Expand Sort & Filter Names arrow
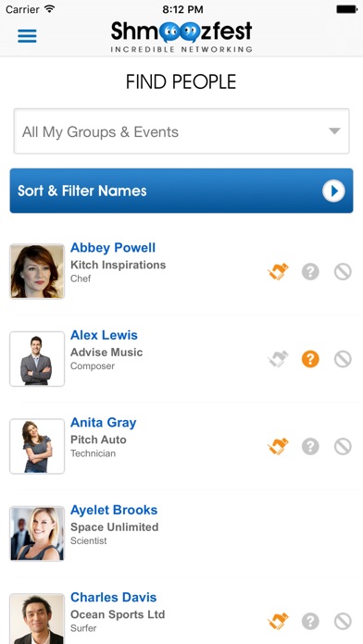The height and width of the screenshot is (644, 363). 333,191
